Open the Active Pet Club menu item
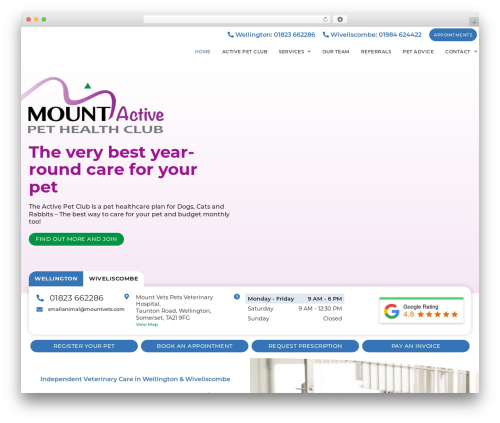Viewport: 500px width, 423px height. (x=245, y=52)
